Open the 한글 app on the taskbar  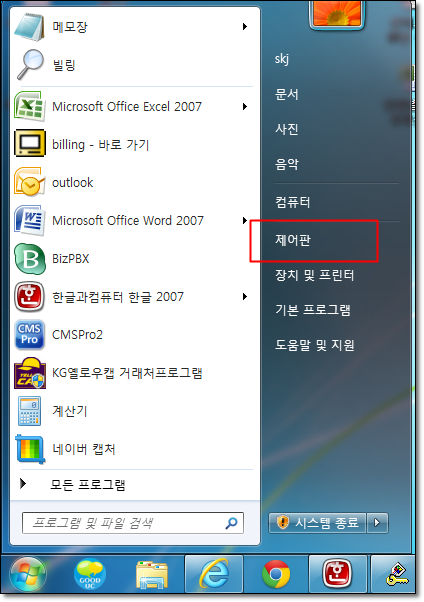click(337, 574)
